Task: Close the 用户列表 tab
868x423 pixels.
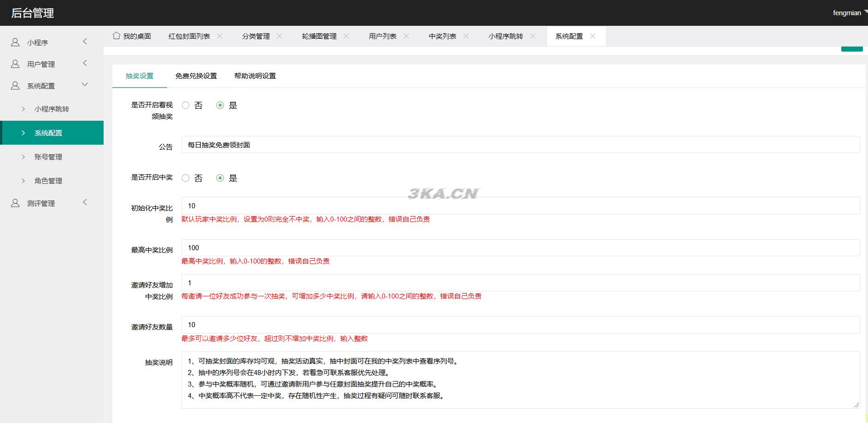Action: pos(406,36)
